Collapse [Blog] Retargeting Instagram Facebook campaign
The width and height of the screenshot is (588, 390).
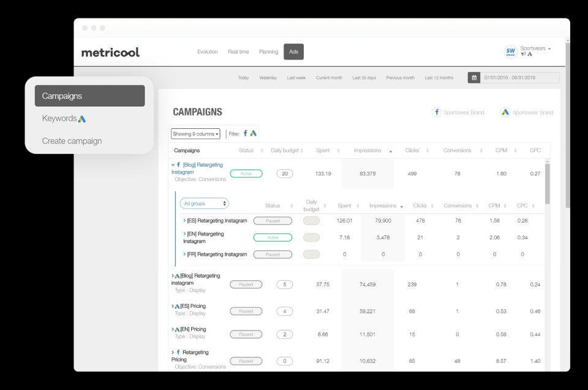(173, 165)
